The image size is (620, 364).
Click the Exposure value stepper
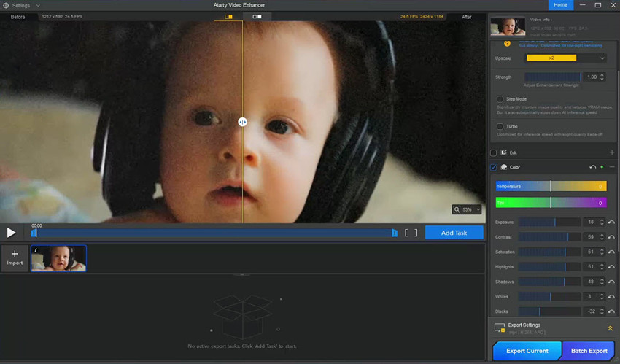[602, 222]
